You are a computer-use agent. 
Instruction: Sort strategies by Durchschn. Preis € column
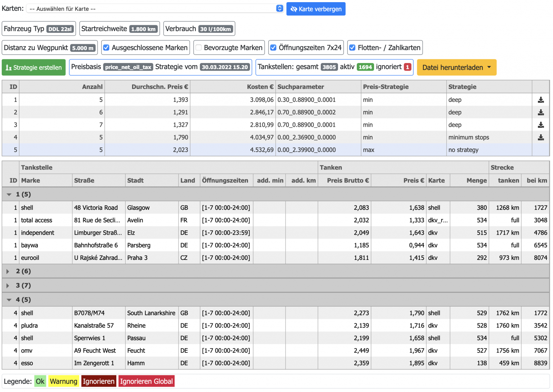(147, 87)
